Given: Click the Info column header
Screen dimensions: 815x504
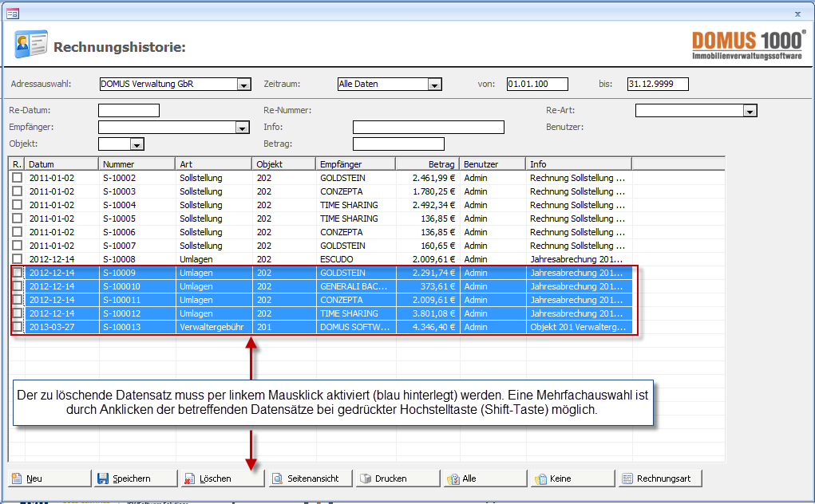Looking at the screenshot, I should point(579,164).
